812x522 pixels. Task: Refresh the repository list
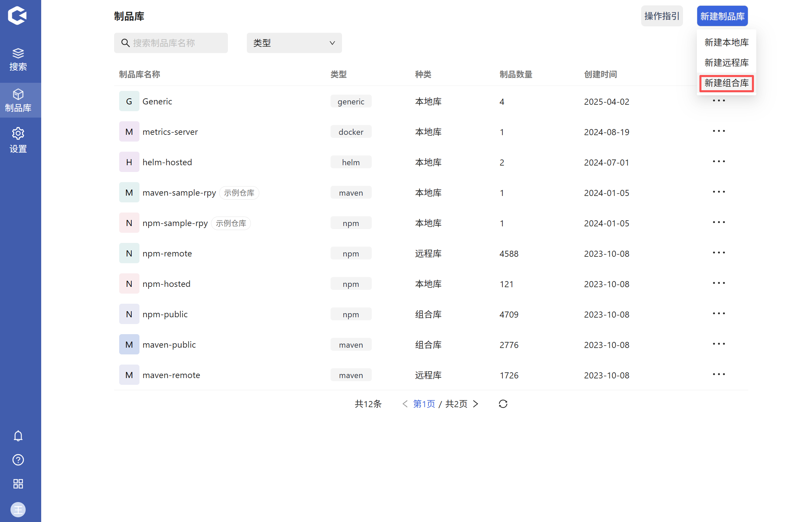tap(503, 404)
